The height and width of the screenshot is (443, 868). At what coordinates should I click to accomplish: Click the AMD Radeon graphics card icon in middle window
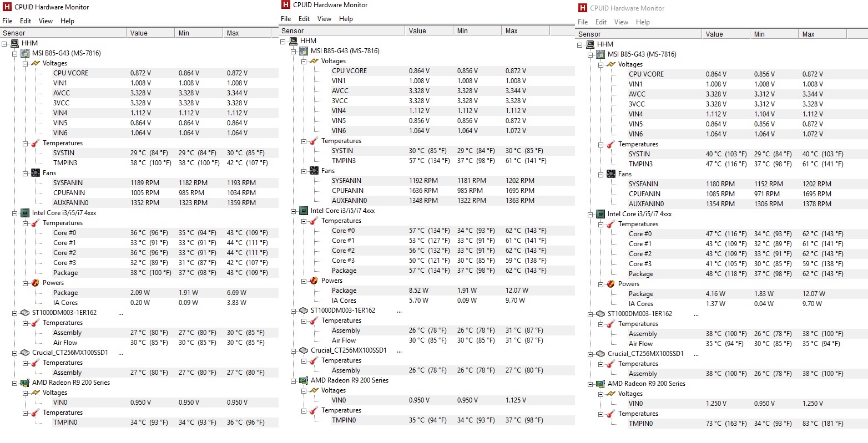pyautogui.click(x=304, y=380)
